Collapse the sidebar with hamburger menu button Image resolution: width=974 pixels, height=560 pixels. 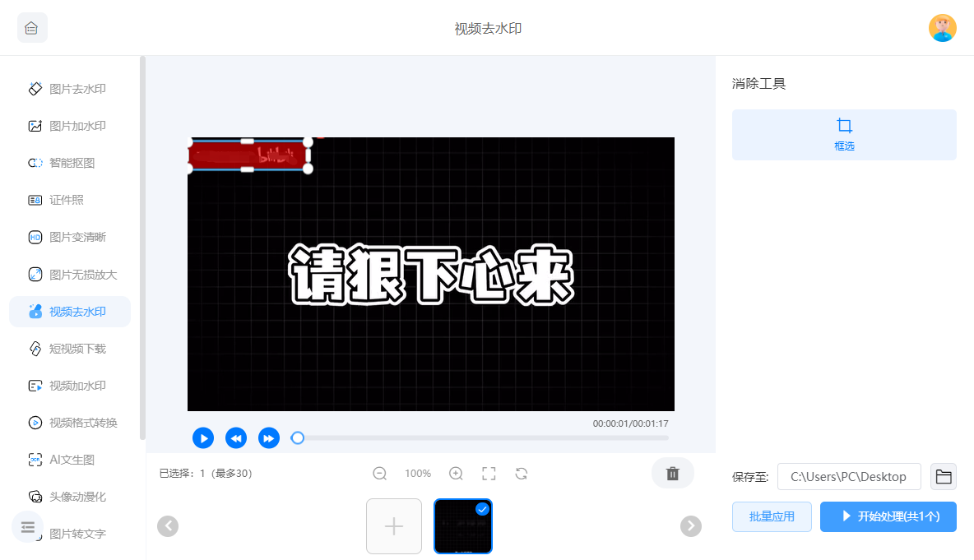[28, 527]
